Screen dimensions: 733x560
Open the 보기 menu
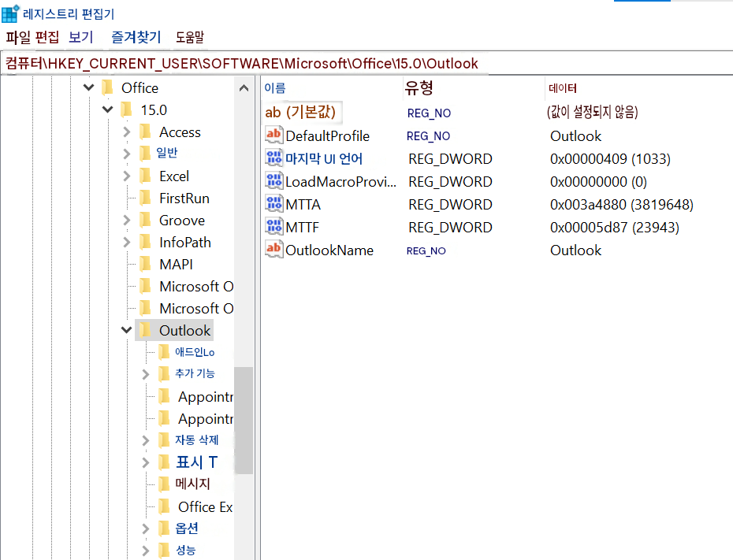click(81, 37)
